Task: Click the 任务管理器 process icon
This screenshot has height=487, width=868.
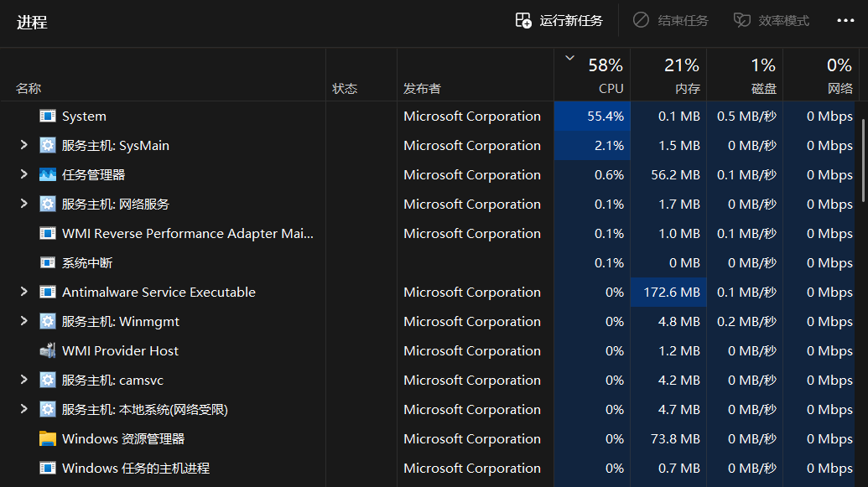Action: pos(48,175)
